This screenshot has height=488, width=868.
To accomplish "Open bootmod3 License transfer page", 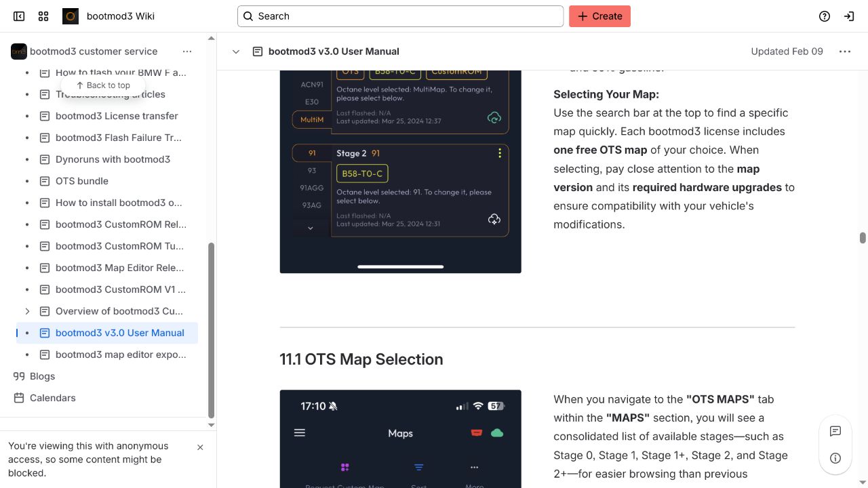I will 117,116.
